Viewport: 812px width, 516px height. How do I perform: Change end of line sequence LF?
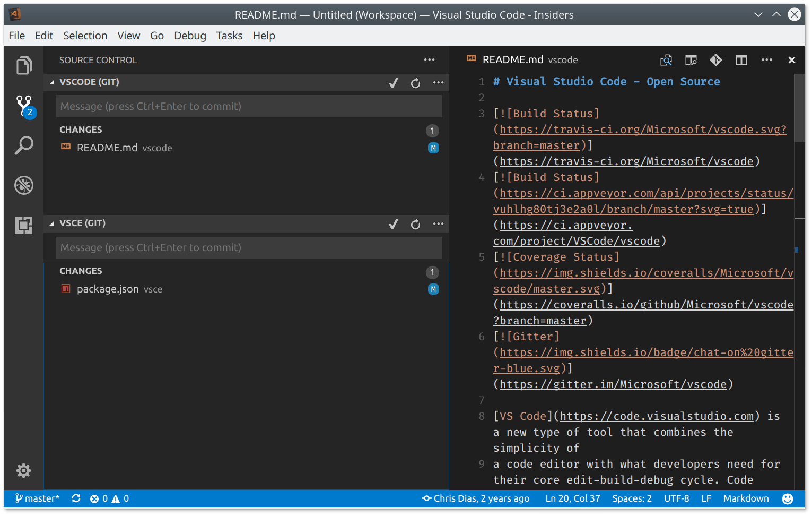(x=706, y=498)
